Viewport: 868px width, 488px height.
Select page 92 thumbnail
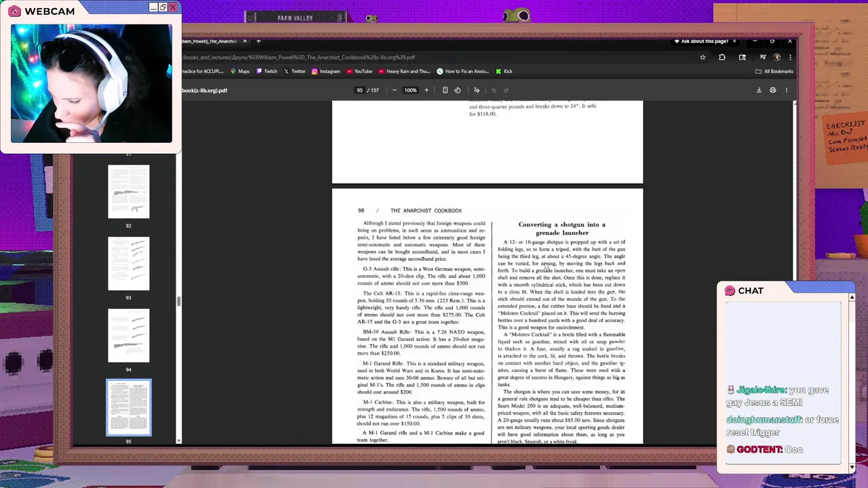point(129,192)
